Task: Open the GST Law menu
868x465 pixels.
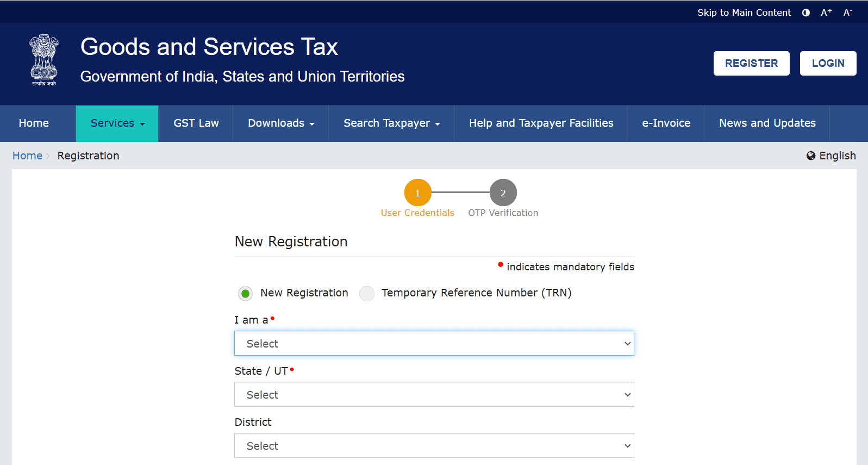Action: (x=196, y=123)
